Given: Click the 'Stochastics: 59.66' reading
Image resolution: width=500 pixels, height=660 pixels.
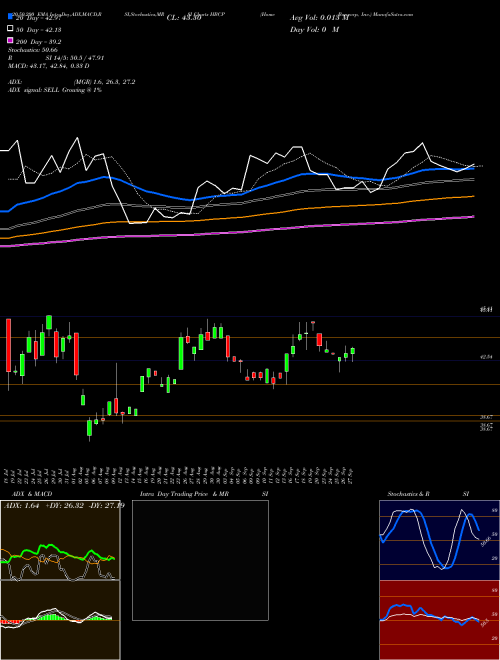Looking at the screenshot, I should 33,50.
